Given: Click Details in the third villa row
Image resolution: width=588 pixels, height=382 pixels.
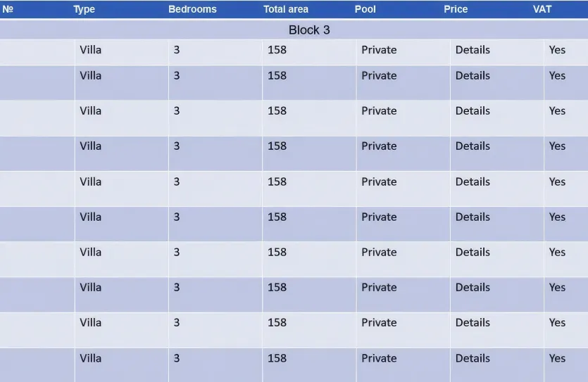Looking at the screenshot, I should pyautogui.click(x=473, y=111).
